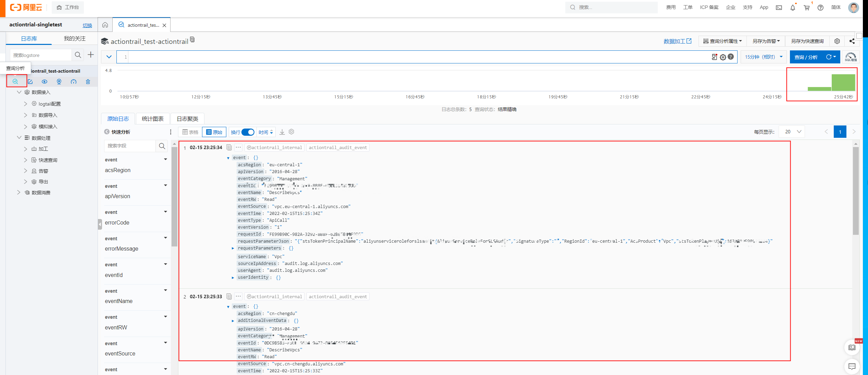Copy first log entry content icon
This screenshot has width=868, height=375.
tap(229, 147)
